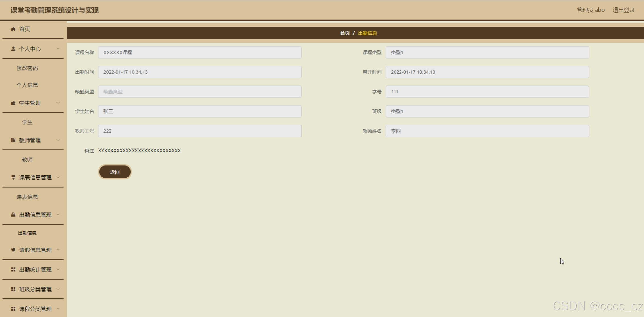The image size is (644, 317).
Task: Click the 出勤信息管理 briefcase icon
Action: pos(13,215)
